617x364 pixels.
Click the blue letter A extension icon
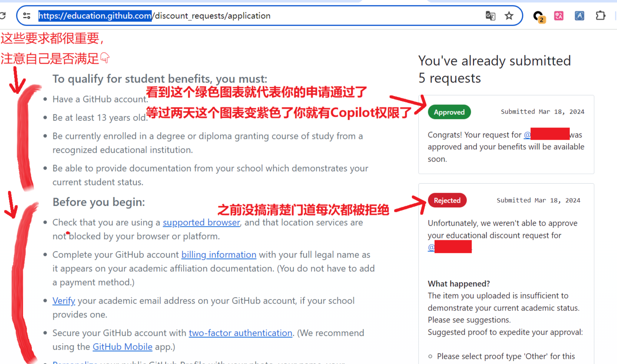click(x=579, y=16)
